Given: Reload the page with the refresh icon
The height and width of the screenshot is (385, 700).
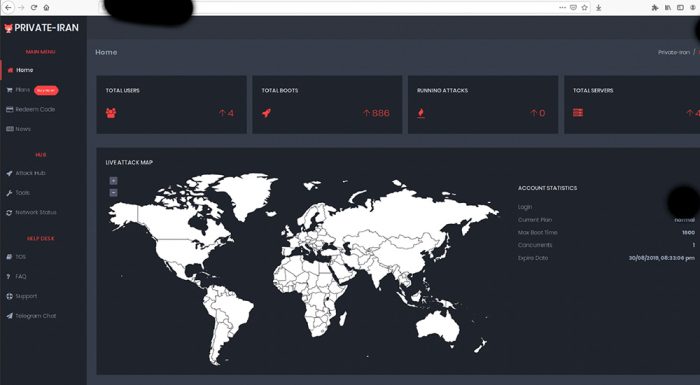Looking at the screenshot, I should coord(34,8).
